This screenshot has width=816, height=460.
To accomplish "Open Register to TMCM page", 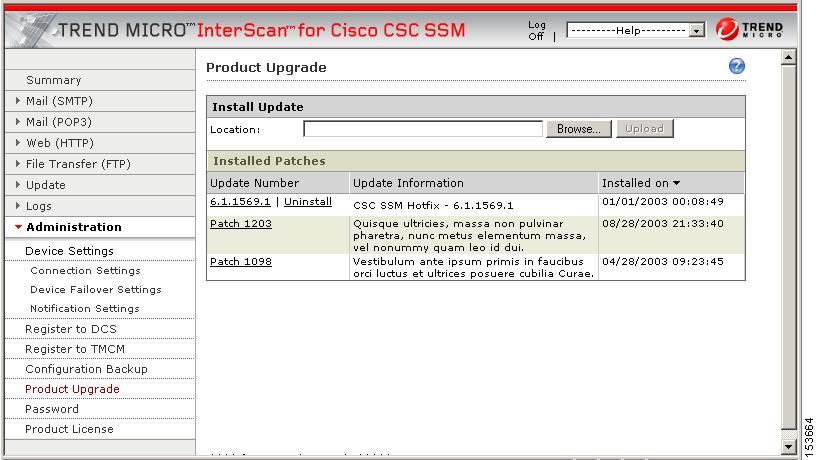I will [75, 349].
